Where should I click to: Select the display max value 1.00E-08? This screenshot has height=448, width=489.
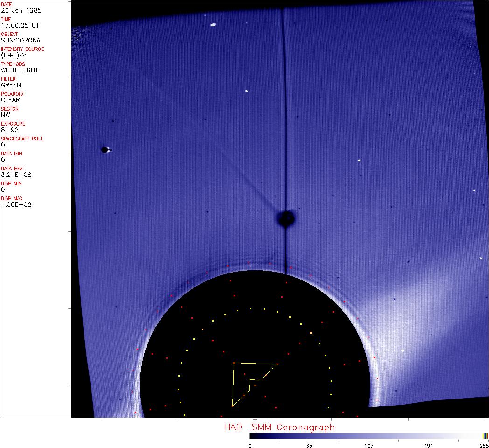pos(16,205)
